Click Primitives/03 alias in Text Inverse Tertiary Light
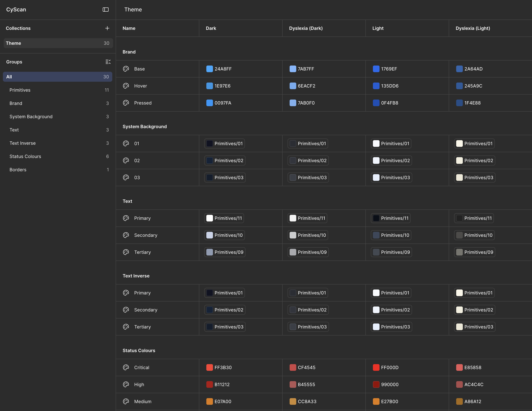Viewport: 532px width, 411px height. point(392,327)
